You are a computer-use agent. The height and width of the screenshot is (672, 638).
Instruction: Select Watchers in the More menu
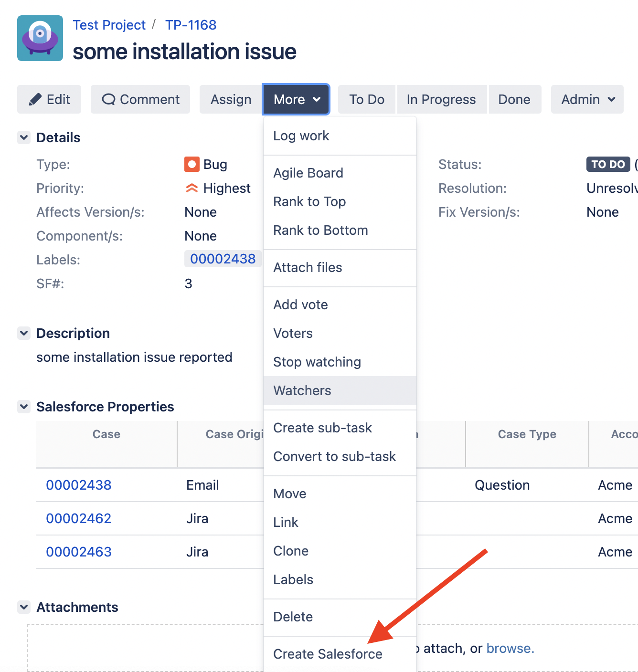tap(302, 390)
